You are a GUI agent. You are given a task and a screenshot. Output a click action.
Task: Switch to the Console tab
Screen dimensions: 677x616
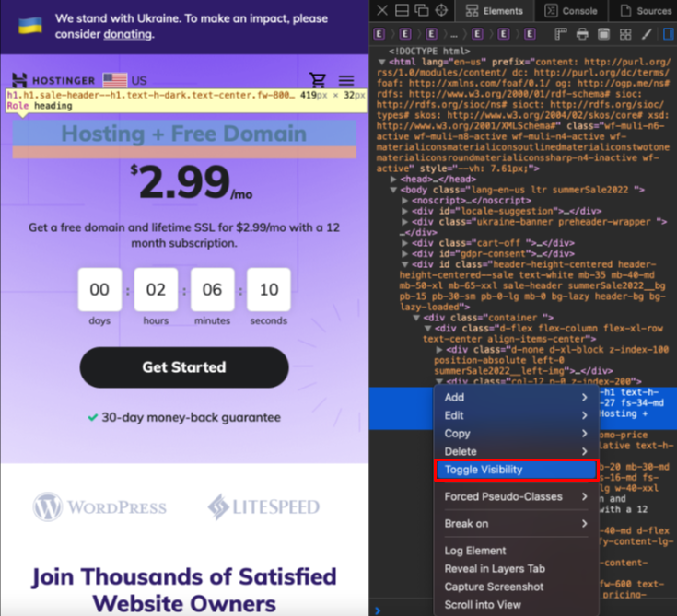click(571, 11)
